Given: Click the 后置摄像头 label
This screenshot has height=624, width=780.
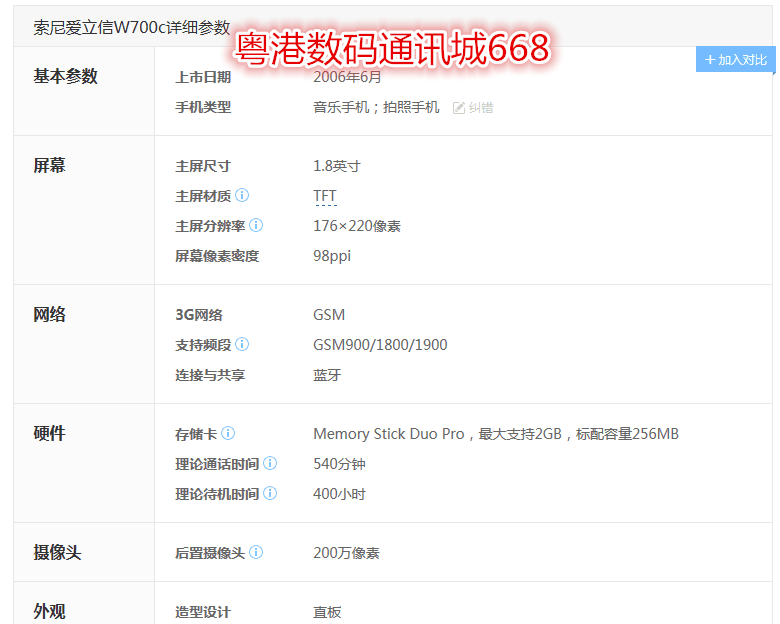Looking at the screenshot, I should 210,553.
